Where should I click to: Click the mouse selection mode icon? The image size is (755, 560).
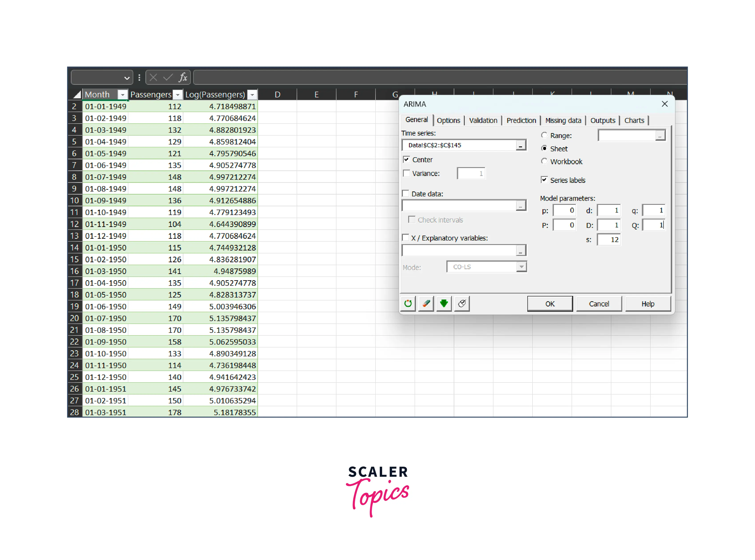[x=462, y=303]
